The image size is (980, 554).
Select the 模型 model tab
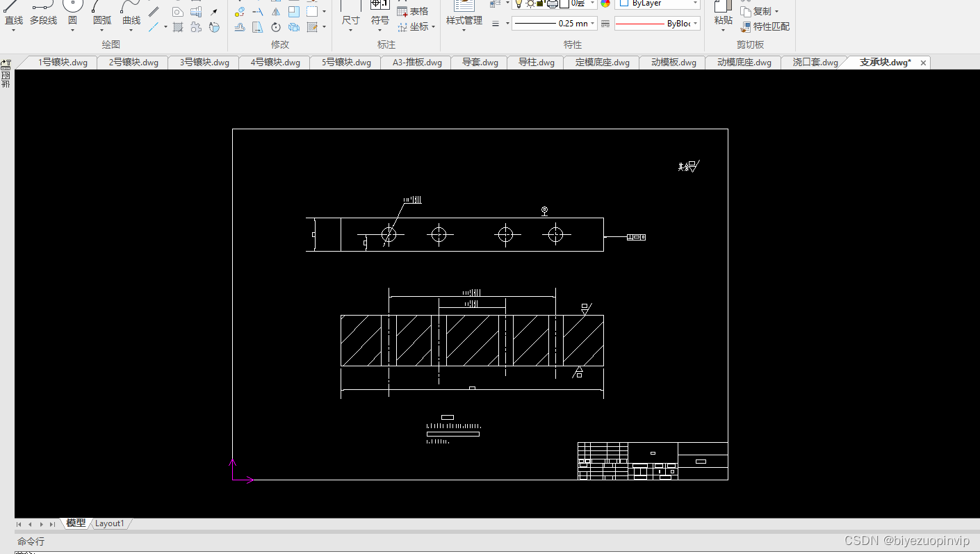coord(76,523)
